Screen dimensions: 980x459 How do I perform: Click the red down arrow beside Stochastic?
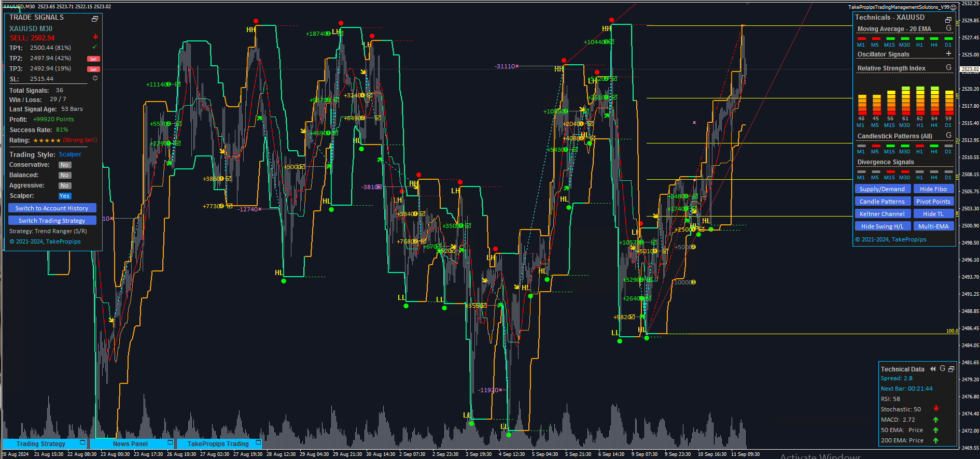pyautogui.click(x=936, y=409)
